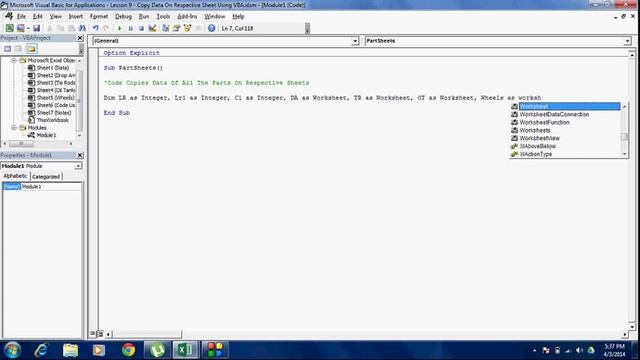Click the View Microsoft Excel toolbar icon
The image size is (640, 360).
[x=9, y=28]
